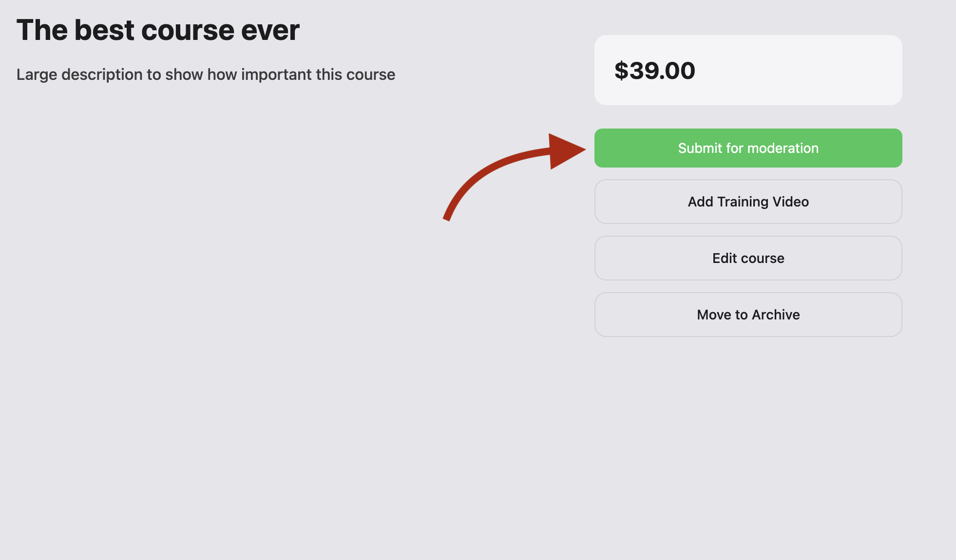The width and height of the screenshot is (956, 560).
Task: Click the green Submit for moderation button
Action: click(x=748, y=148)
